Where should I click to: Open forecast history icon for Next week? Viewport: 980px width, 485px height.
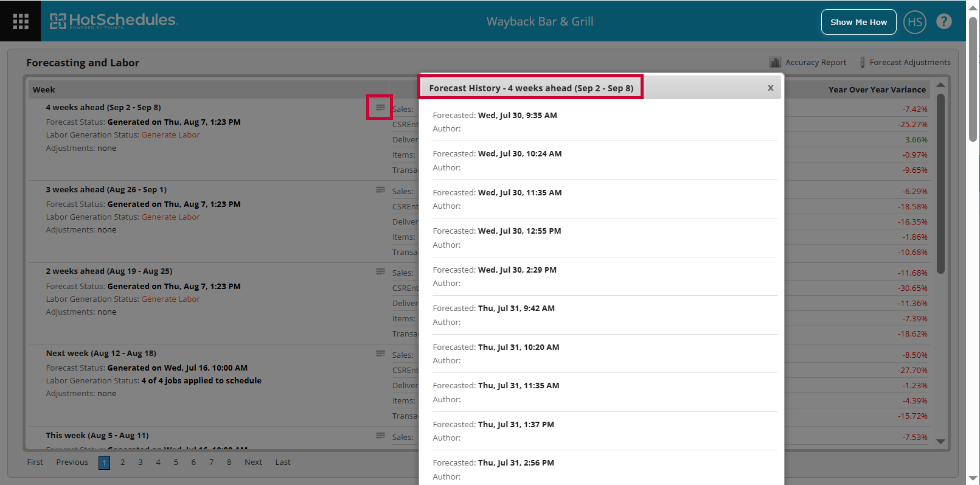(380, 354)
